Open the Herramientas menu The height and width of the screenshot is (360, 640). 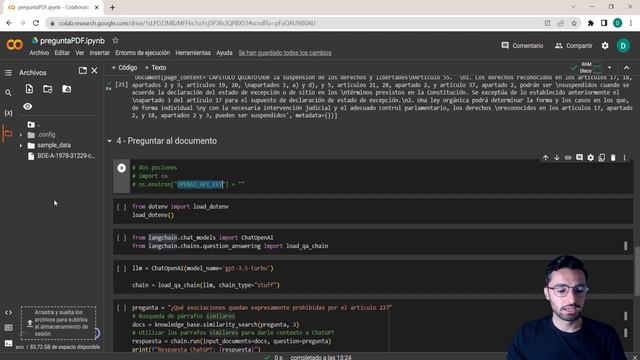(x=193, y=53)
